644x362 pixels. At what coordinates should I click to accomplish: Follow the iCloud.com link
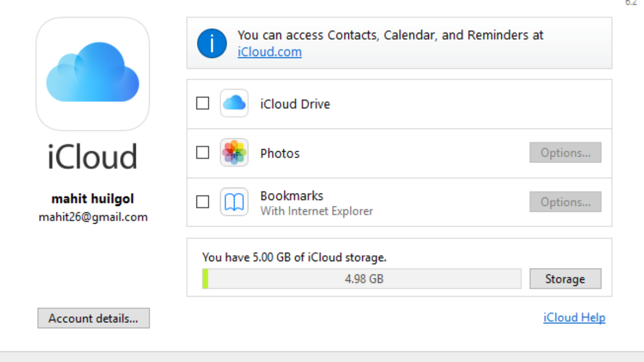[x=269, y=52]
